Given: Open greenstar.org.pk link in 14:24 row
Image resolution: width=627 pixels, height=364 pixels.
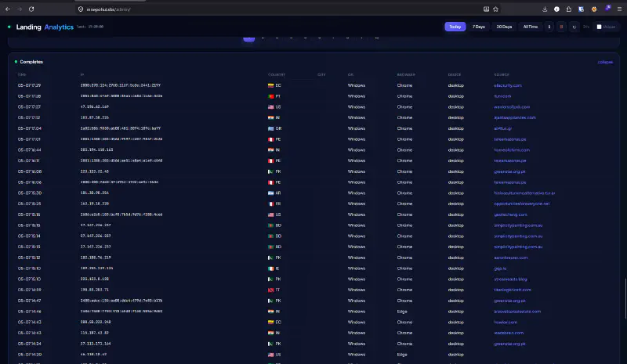Looking at the screenshot, I should pyautogui.click(x=509, y=344).
